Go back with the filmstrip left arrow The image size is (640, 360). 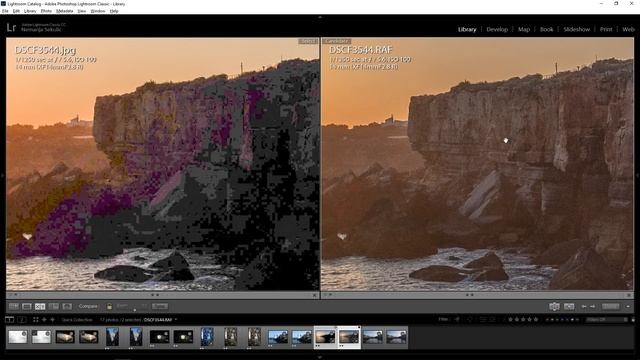pos(44,320)
